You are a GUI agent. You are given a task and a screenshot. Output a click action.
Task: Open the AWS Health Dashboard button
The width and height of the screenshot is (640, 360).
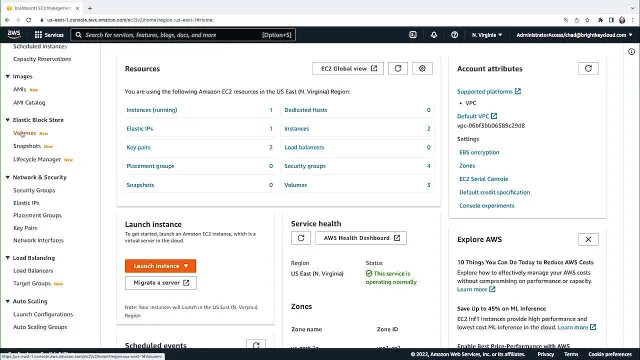click(x=361, y=238)
